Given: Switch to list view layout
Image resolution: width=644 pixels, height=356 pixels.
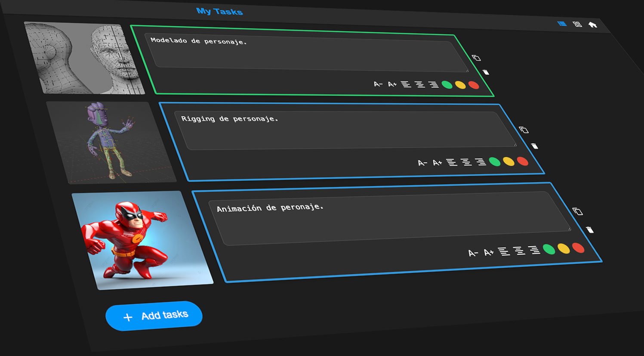Looking at the screenshot, I should click(x=562, y=24).
